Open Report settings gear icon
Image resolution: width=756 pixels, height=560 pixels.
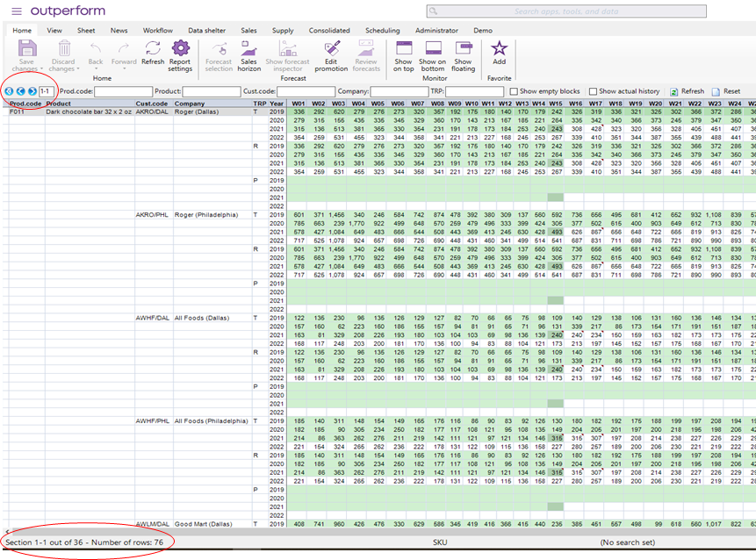tap(180, 49)
